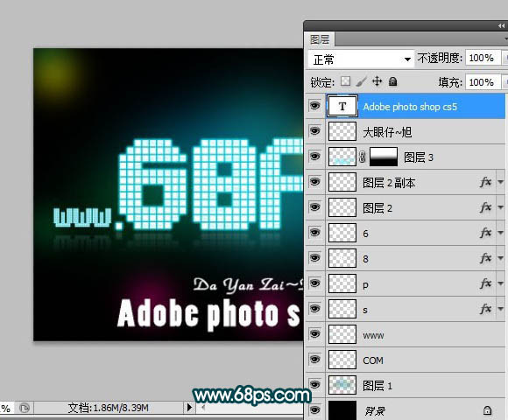
Task: Click the text layer T thumbnail
Action: point(342,106)
